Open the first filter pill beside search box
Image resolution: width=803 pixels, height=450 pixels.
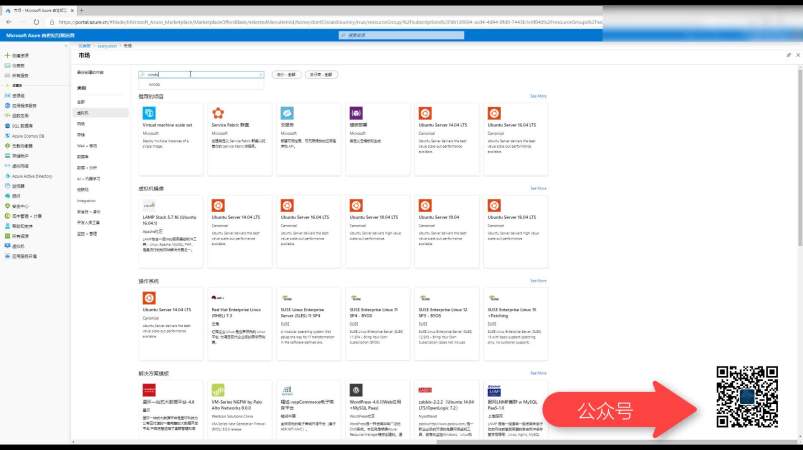(286, 75)
